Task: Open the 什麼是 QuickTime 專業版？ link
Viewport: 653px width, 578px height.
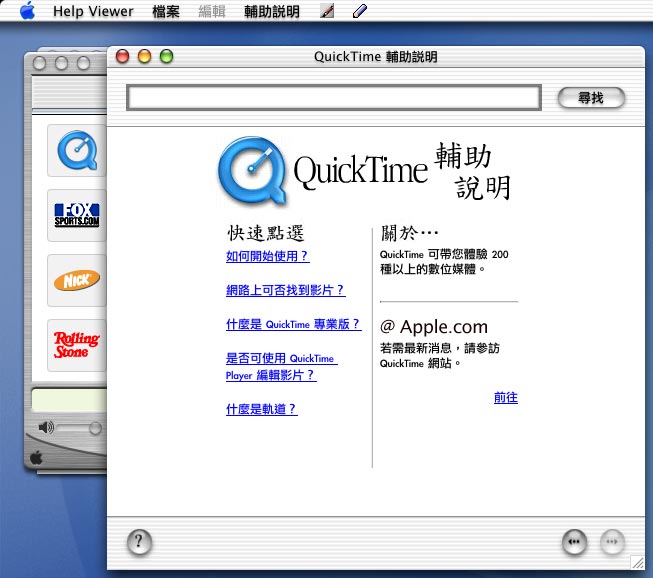Action: [293, 324]
